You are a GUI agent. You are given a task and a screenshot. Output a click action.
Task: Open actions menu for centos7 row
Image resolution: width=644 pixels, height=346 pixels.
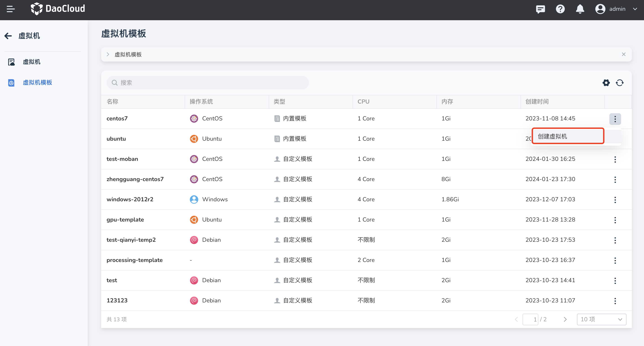615,119
